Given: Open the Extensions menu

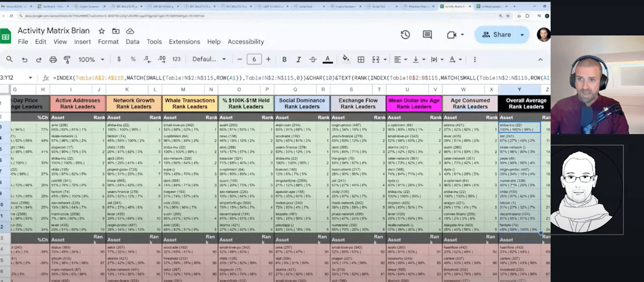Looking at the screenshot, I should pyautogui.click(x=184, y=41).
